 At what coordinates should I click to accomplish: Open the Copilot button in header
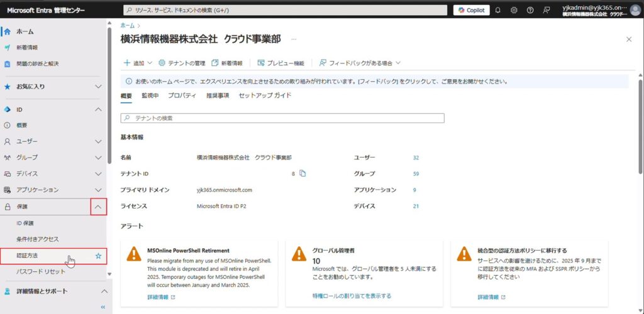point(471,10)
